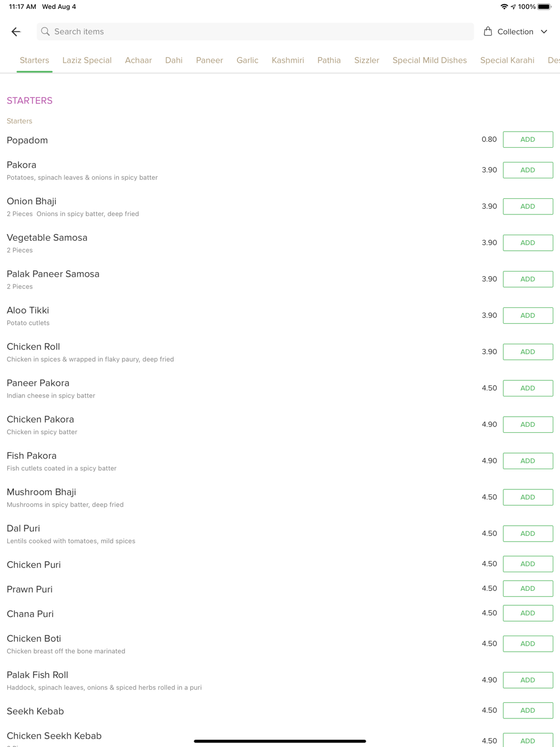The width and height of the screenshot is (560, 747).
Task: Tap the battery icon in status bar
Action: pos(545,7)
